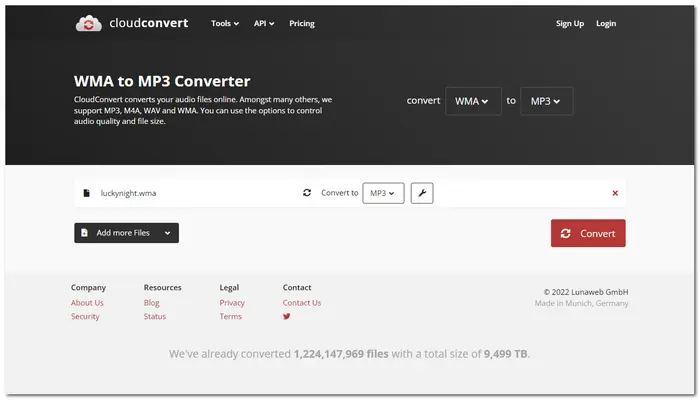Go to the Pricing page

(301, 23)
